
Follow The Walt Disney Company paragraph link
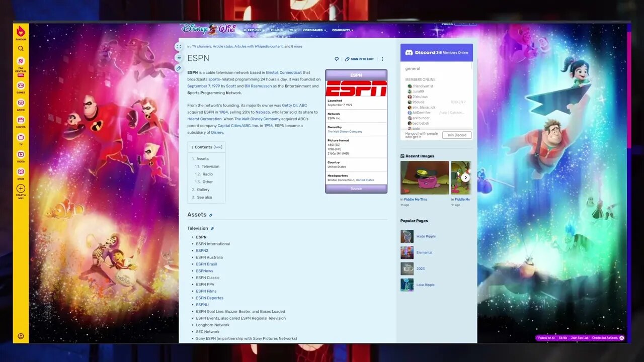[x=258, y=119]
